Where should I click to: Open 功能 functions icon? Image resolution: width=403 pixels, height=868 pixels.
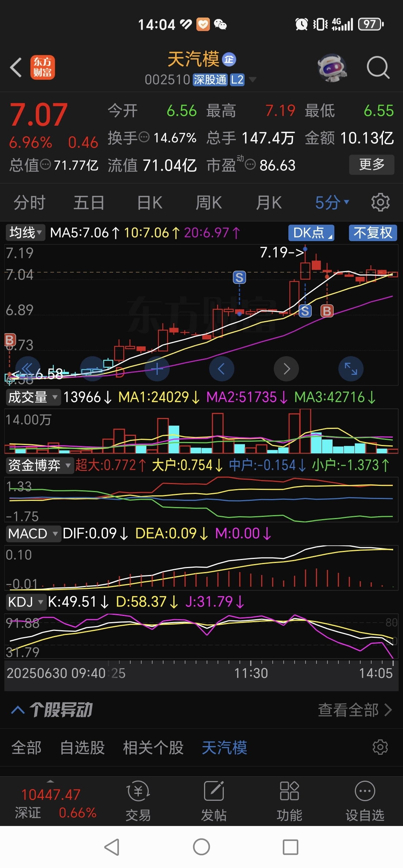(289, 801)
